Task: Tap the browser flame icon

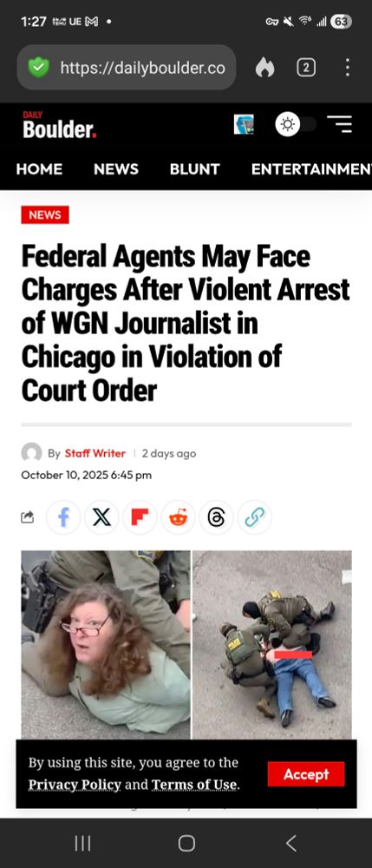Action: coord(264,68)
